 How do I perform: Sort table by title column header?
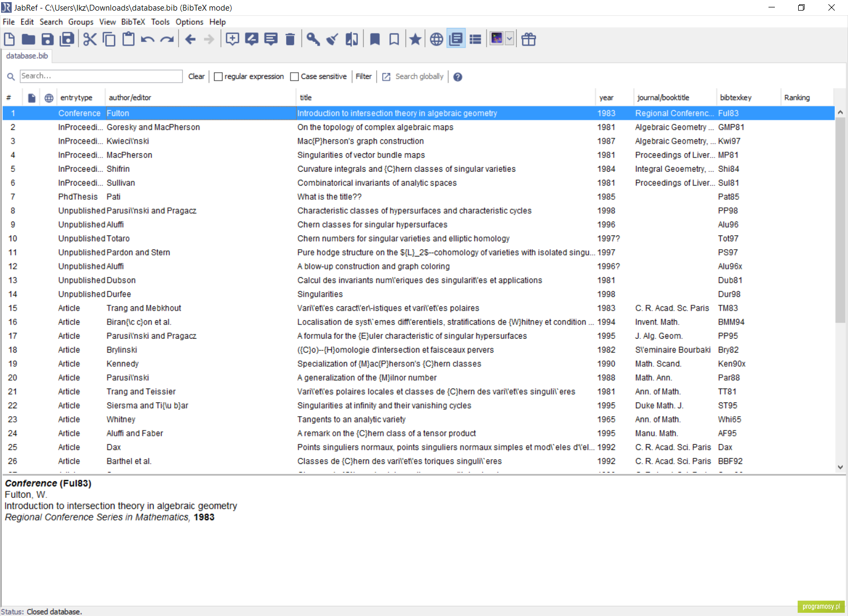tap(445, 98)
